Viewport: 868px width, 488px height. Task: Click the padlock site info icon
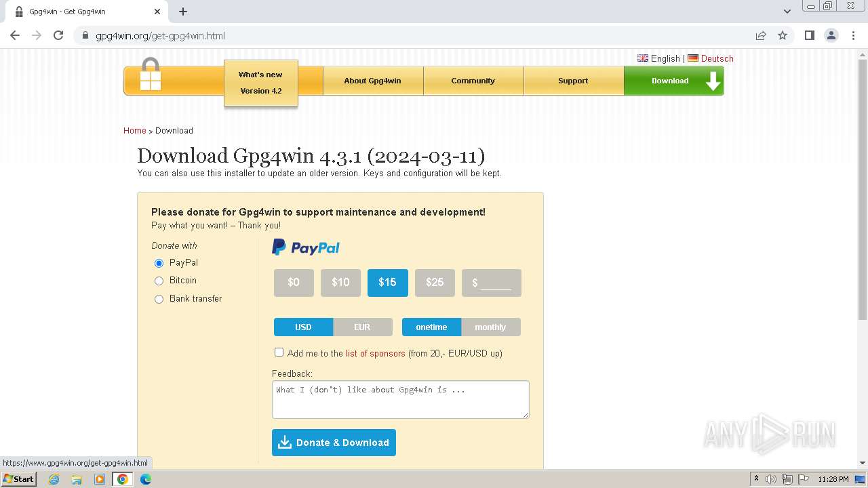click(85, 36)
